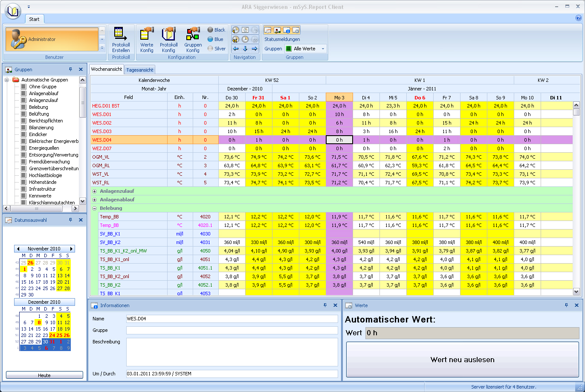Select Bilanzierung in the groups tree

(x=41, y=128)
